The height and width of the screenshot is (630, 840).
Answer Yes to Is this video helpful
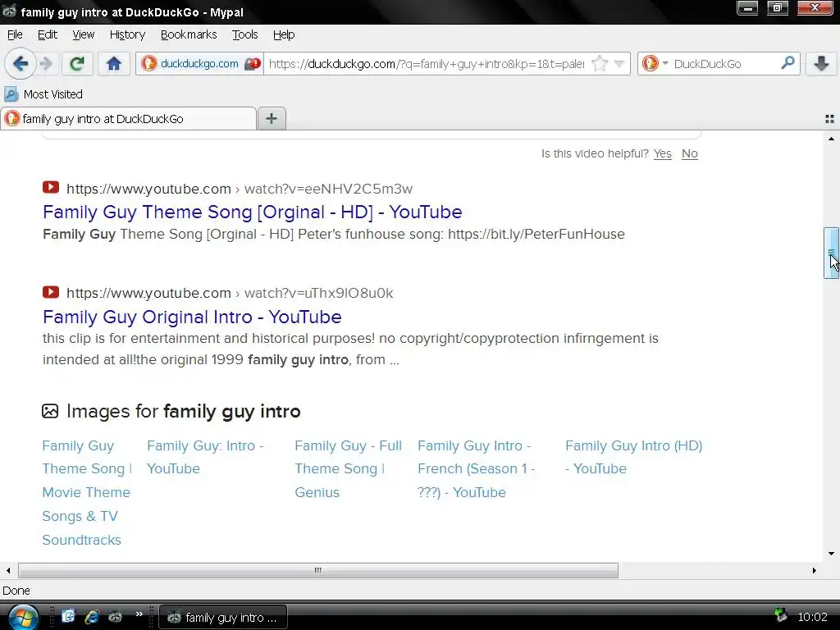pyautogui.click(x=662, y=153)
